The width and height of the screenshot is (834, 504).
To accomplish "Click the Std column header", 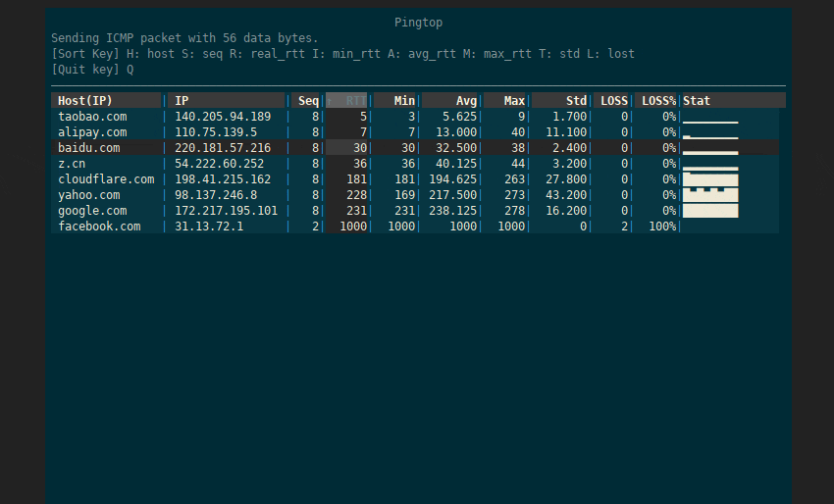I will (x=576, y=101).
